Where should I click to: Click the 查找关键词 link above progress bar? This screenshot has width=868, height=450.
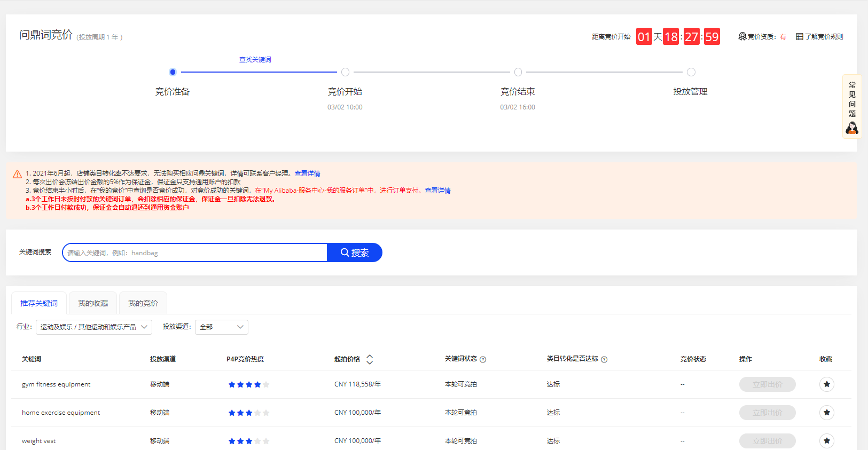point(255,60)
